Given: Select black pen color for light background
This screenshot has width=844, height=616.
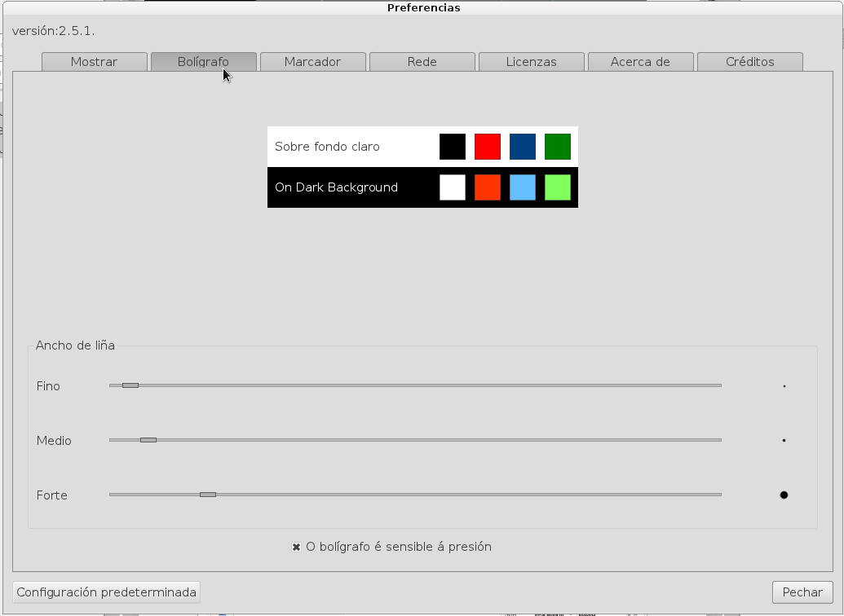Looking at the screenshot, I should click(x=452, y=147).
